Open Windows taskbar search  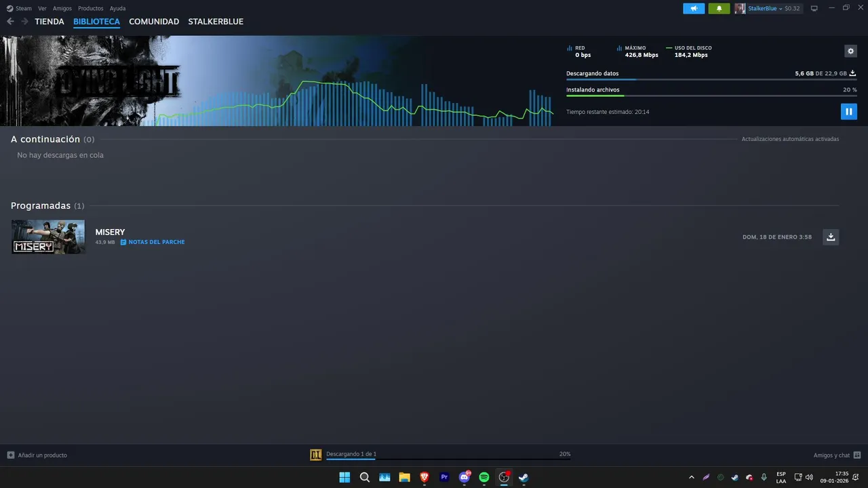[x=364, y=477]
